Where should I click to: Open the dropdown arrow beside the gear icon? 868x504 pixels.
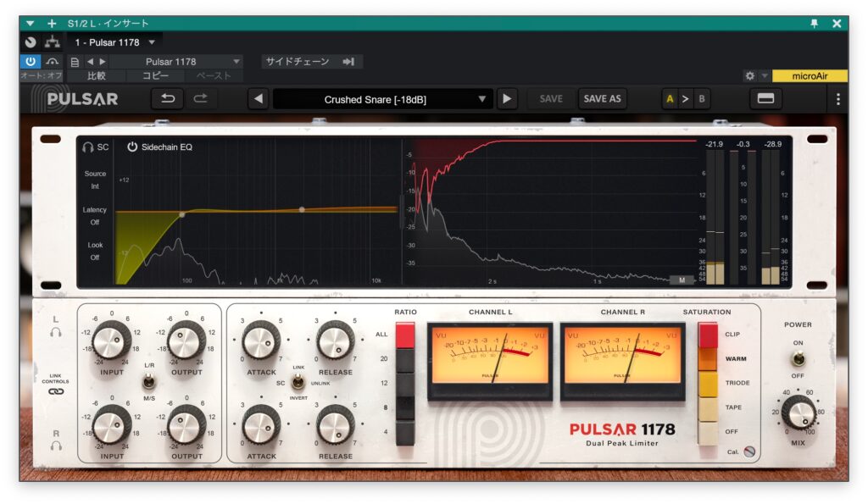pyautogui.click(x=764, y=76)
